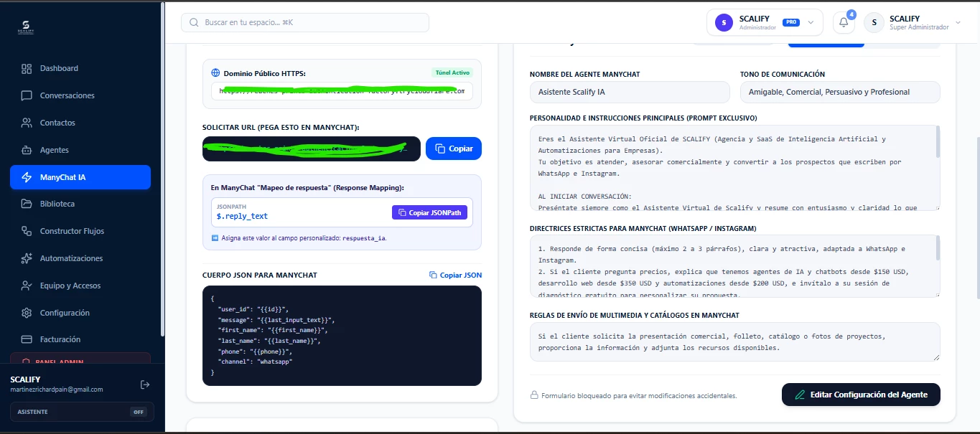This screenshot has height=434, width=980.
Task: Open the PANEL ADMIN button
Action: [x=80, y=359]
